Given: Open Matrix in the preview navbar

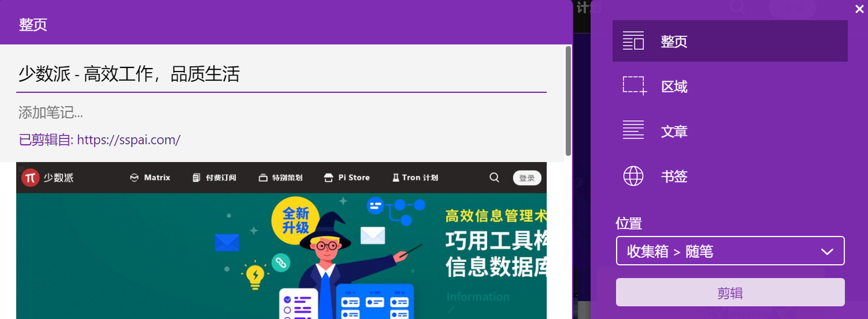Looking at the screenshot, I should pyautogui.click(x=150, y=178).
